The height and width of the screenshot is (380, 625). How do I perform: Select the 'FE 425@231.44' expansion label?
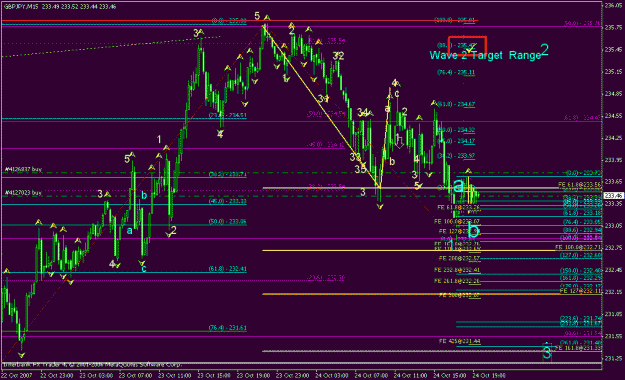(x=460, y=341)
